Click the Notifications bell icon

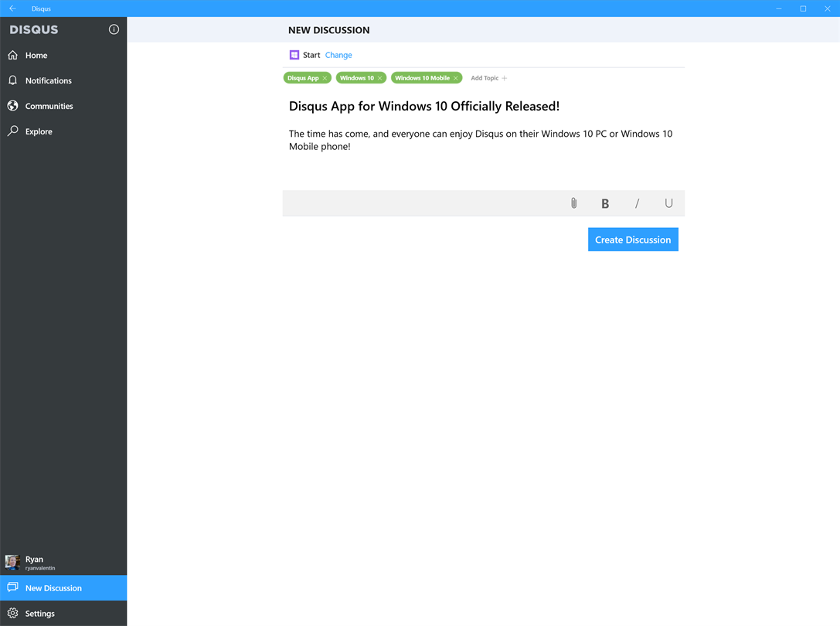(13, 80)
